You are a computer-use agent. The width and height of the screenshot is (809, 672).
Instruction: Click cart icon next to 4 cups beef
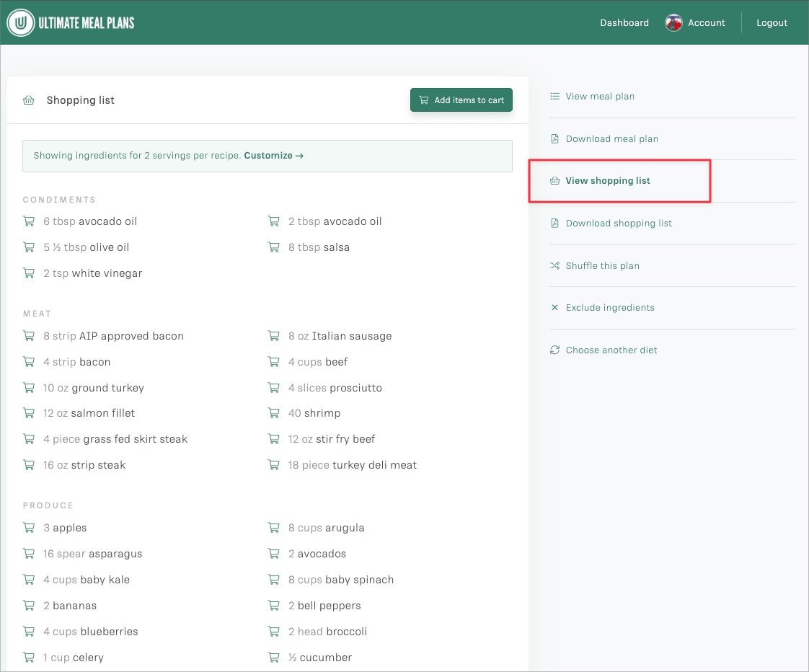click(273, 362)
